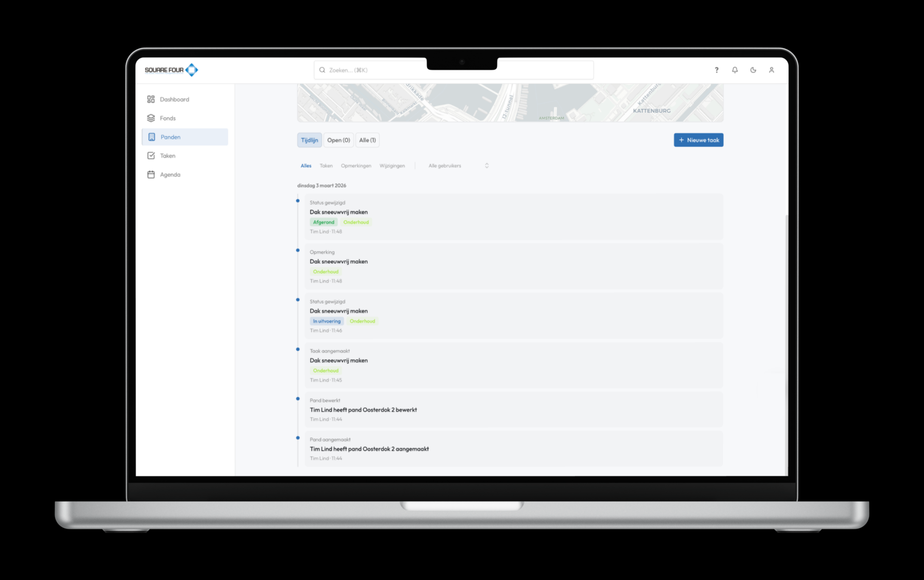
Task: Click Onderhoud tag in Taak aangemaakt entry
Action: [325, 371]
